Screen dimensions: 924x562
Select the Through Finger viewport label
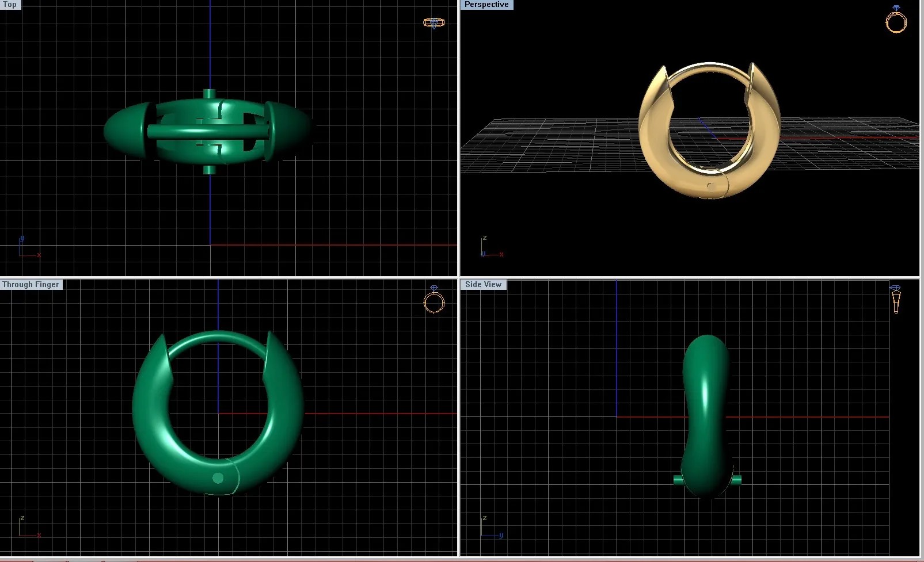(x=31, y=284)
